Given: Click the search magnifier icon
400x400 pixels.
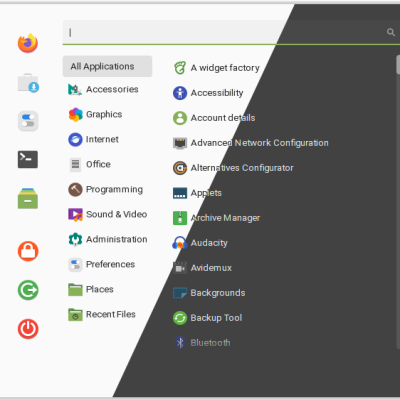Looking at the screenshot, I should point(391,32).
